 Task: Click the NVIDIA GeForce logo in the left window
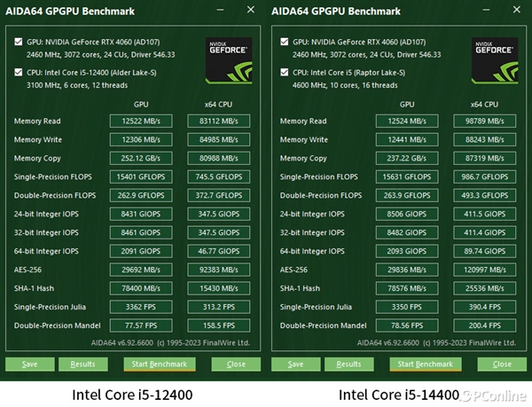pos(229,60)
